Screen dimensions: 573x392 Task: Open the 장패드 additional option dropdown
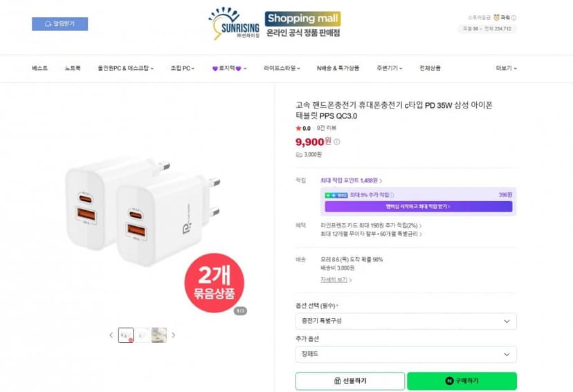click(406, 355)
